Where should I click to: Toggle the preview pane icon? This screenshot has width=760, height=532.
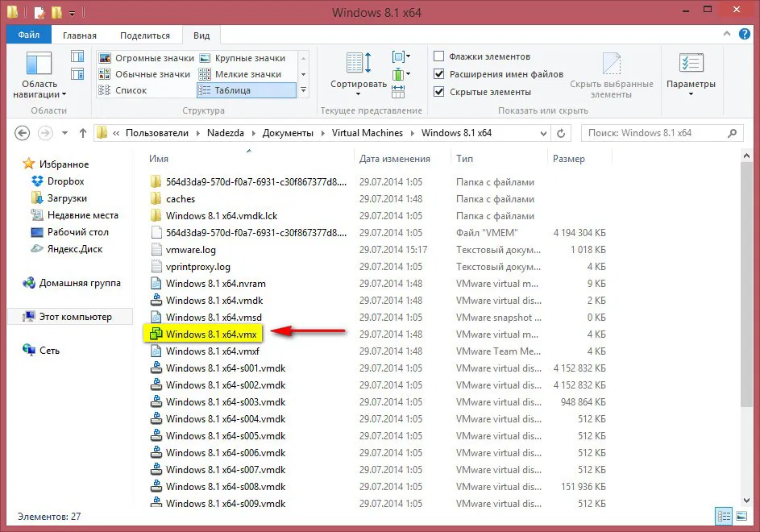pyautogui.click(x=77, y=56)
